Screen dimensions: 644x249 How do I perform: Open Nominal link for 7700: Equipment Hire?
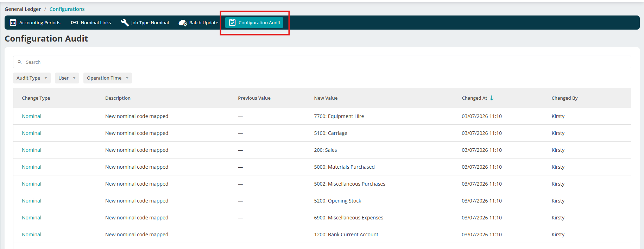click(32, 116)
